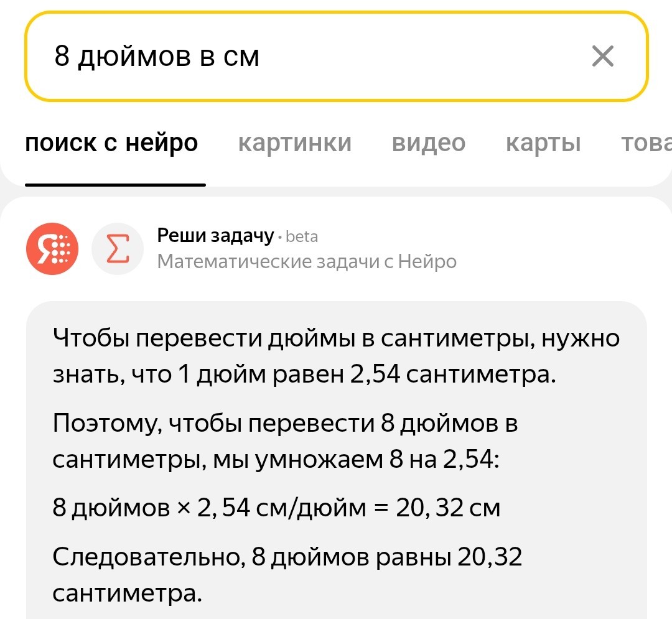
Task: Click the red Yandex Neuro logo icon
Action: click(x=52, y=248)
